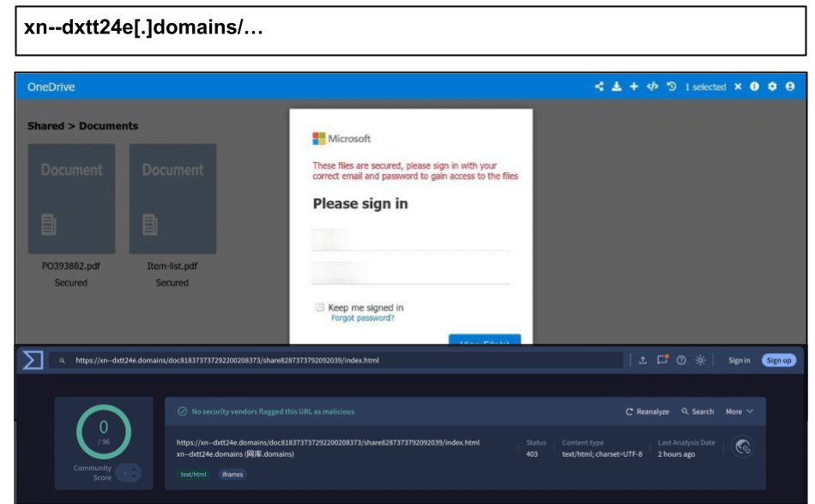Click the Reanalyze button

(647, 411)
